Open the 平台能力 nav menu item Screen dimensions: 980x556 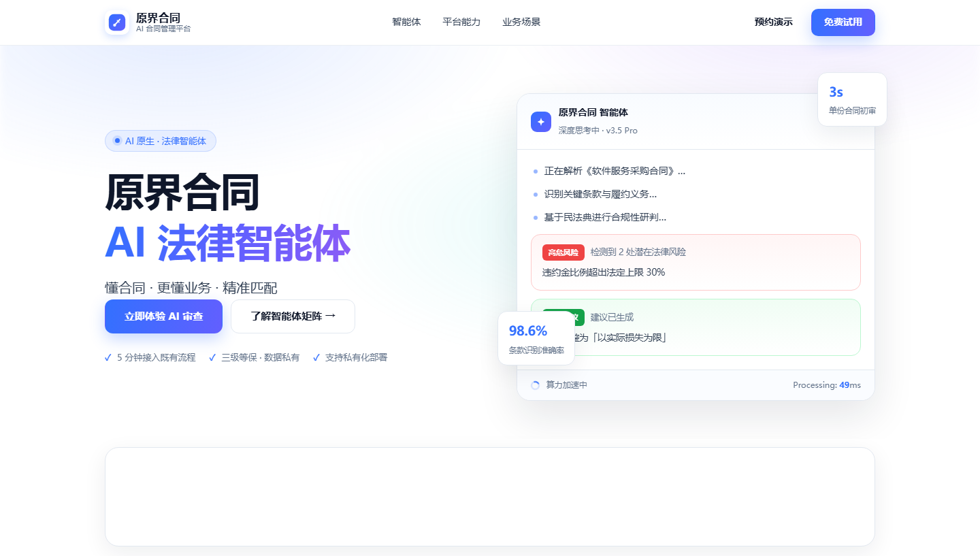pyautogui.click(x=461, y=22)
